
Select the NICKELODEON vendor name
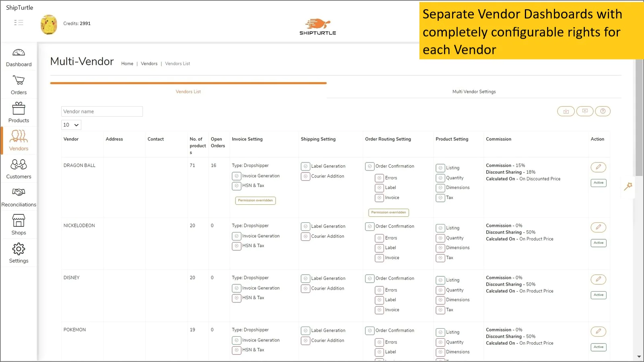coord(79,226)
